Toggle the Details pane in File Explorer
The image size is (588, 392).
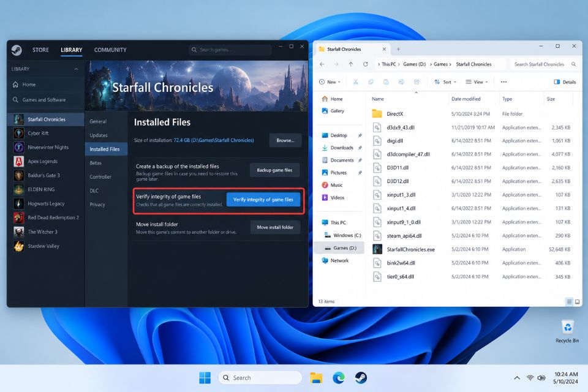pyautogui.click(x=565, y=82)
